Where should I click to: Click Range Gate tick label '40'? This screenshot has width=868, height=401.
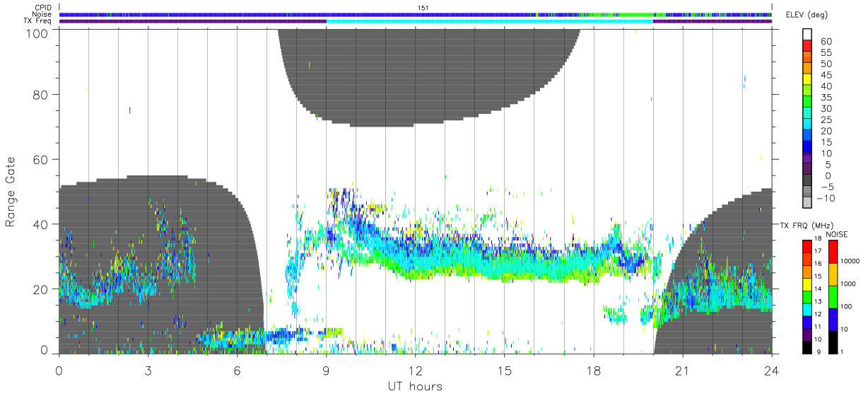click(x=40, y=224)
